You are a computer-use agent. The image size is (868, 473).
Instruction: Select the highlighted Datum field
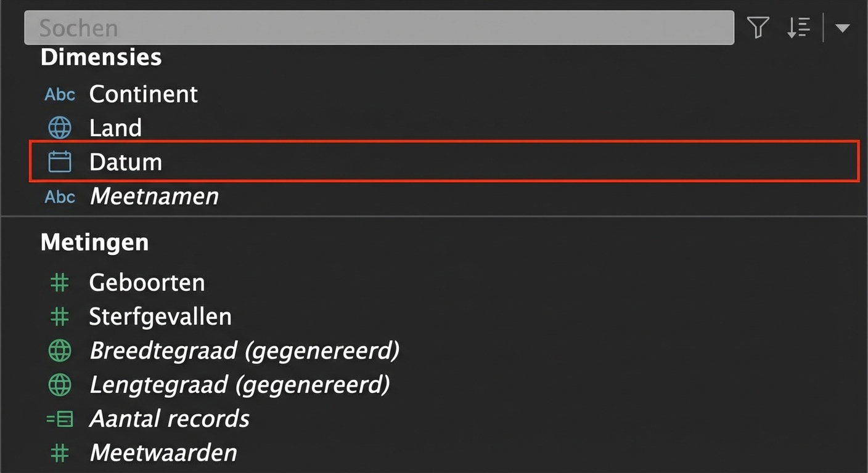(126, 162)
